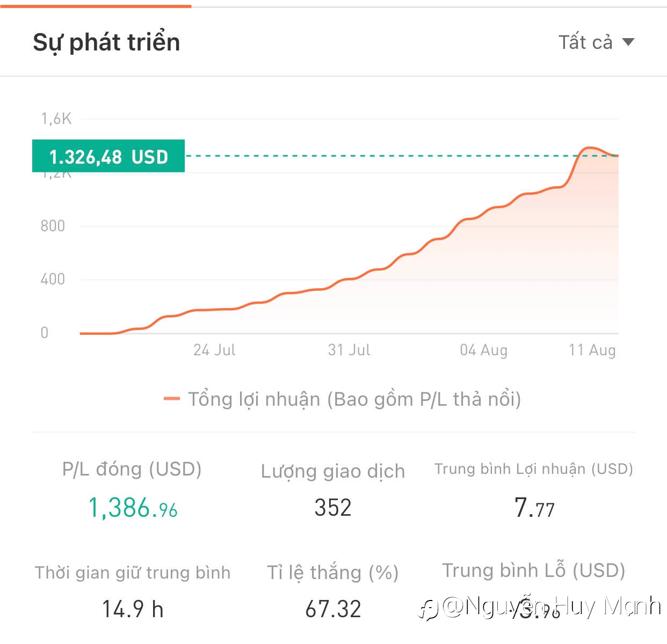Click the dropdown arrow next to 'Tất cả'
This screenshot has height=644, width=667.
click(x=628, y=42)
